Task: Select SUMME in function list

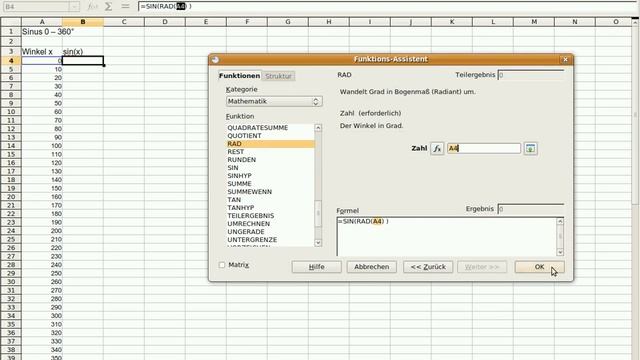Action: pos(270,184)
